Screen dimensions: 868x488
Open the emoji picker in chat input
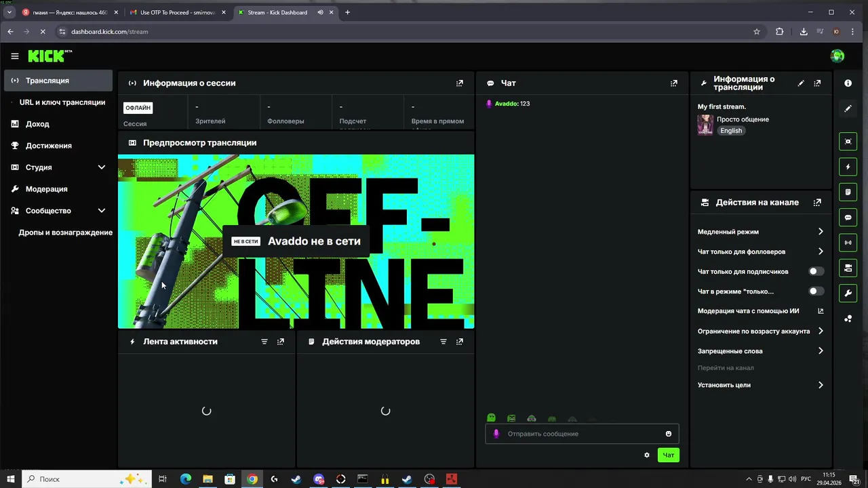(669, 434)
